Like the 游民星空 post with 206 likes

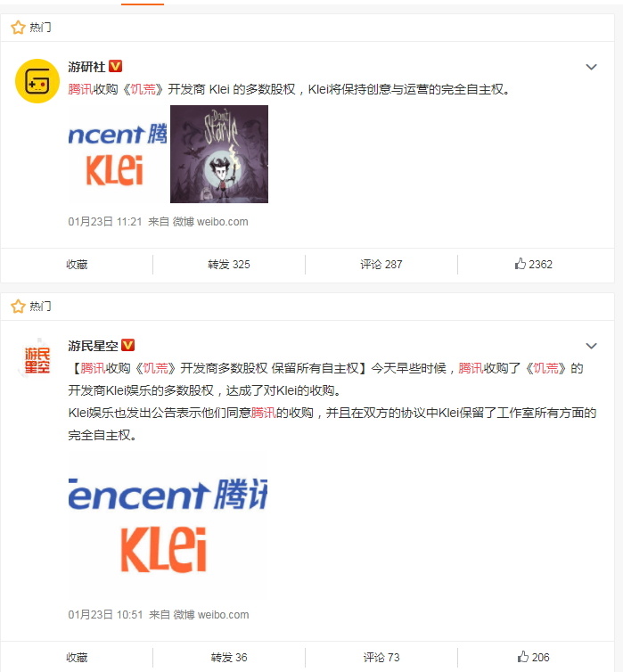click(534, 657)
